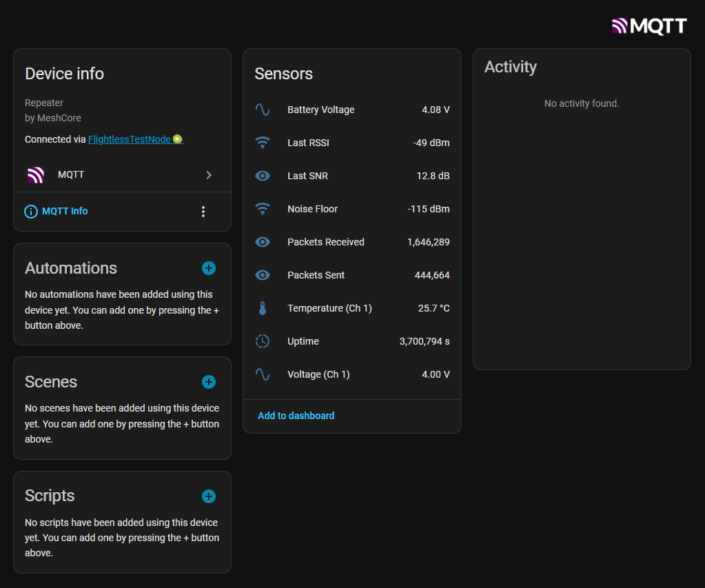
Task: Add a new scene with plus button
Action: tap(209, 382)
